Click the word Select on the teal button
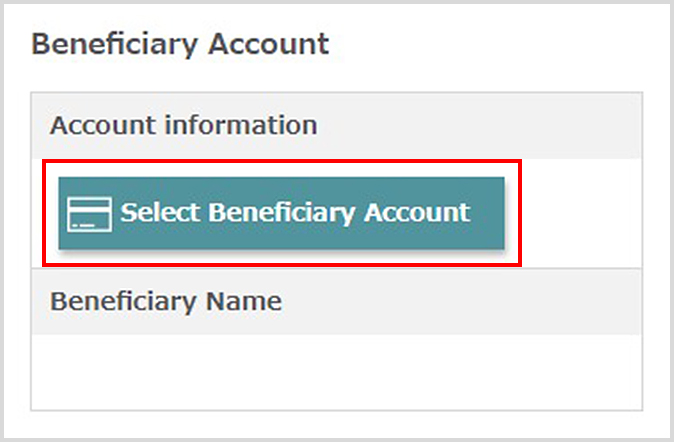The width and height of the screenshot is (674, 442). (x=160, y=212)
